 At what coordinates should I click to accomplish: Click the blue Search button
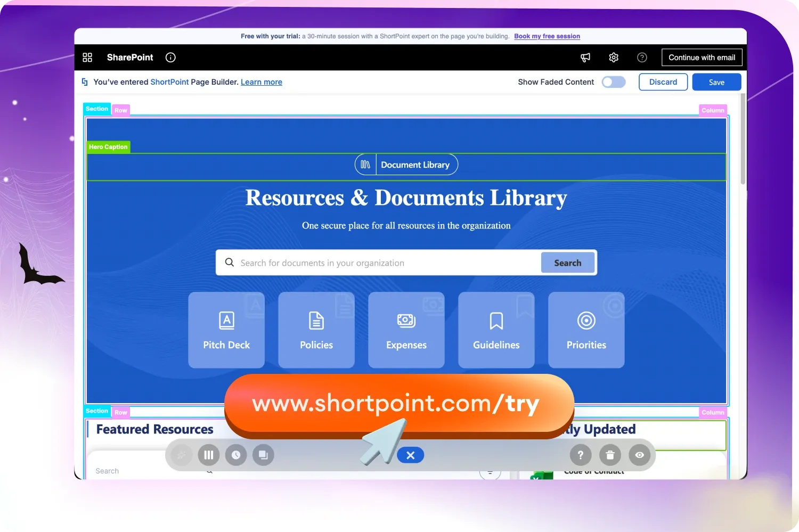568,263
